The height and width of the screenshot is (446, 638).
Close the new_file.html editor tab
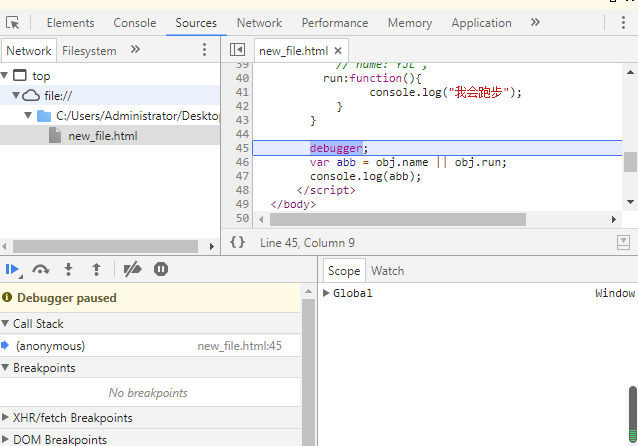tap(338, 51)
